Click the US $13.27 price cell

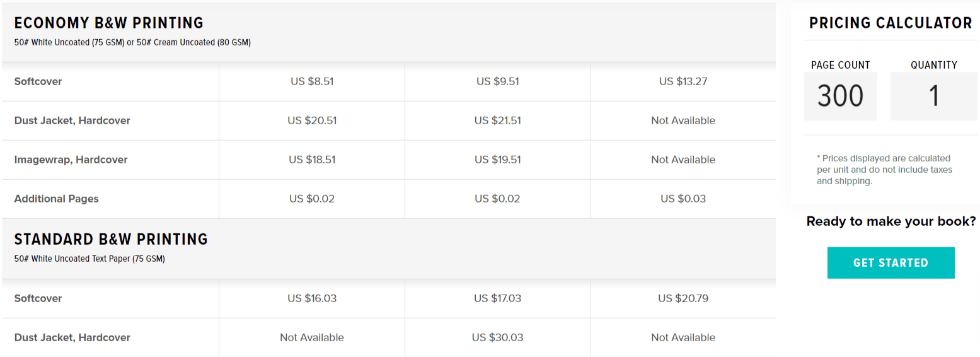pos(683,81)
